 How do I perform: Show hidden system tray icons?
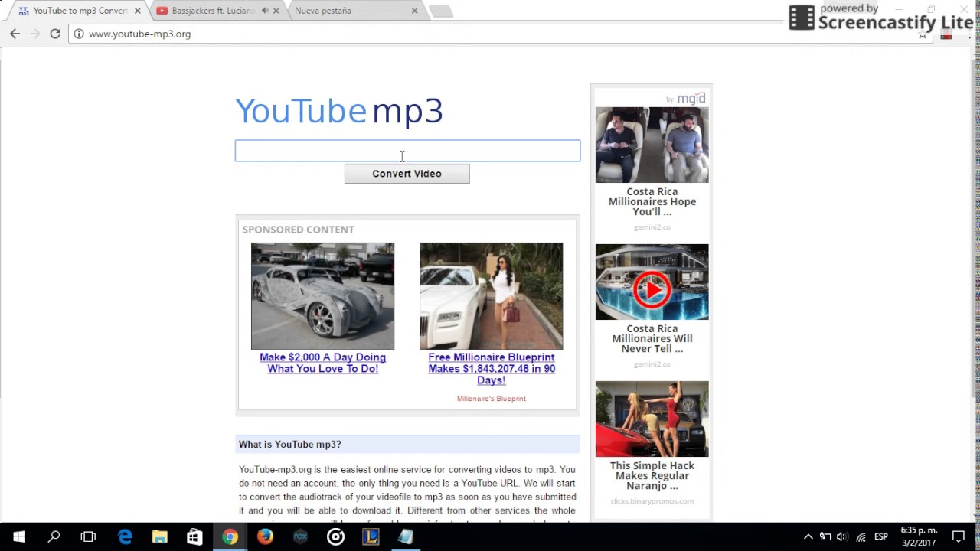[x=808, y=537]
